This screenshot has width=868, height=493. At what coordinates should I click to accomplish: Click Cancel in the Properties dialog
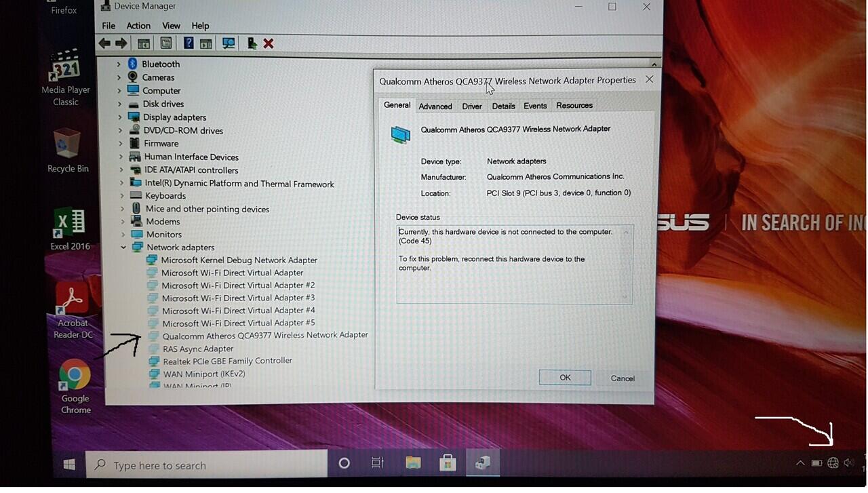pos(623,378)
